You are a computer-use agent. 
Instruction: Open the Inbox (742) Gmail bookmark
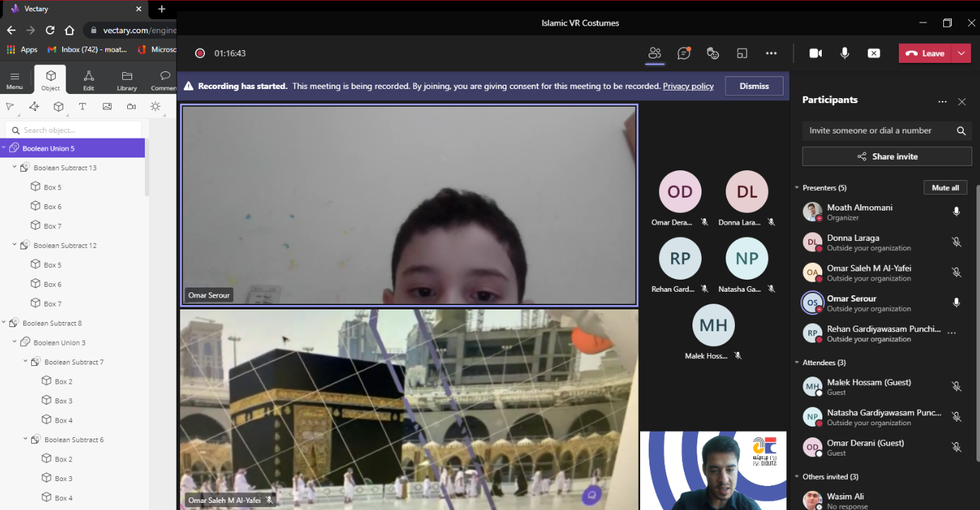pyautogui.click(x=87, y=49)
